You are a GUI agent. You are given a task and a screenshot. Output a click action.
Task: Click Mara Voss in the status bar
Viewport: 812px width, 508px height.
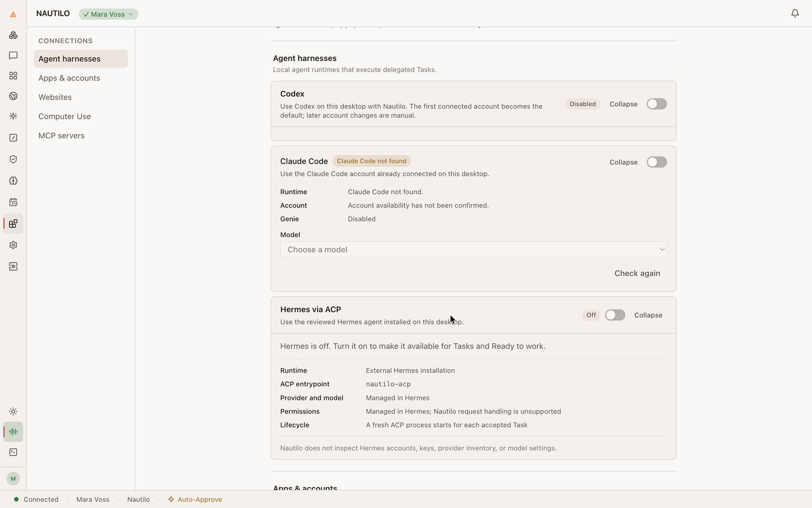[93, 500]
